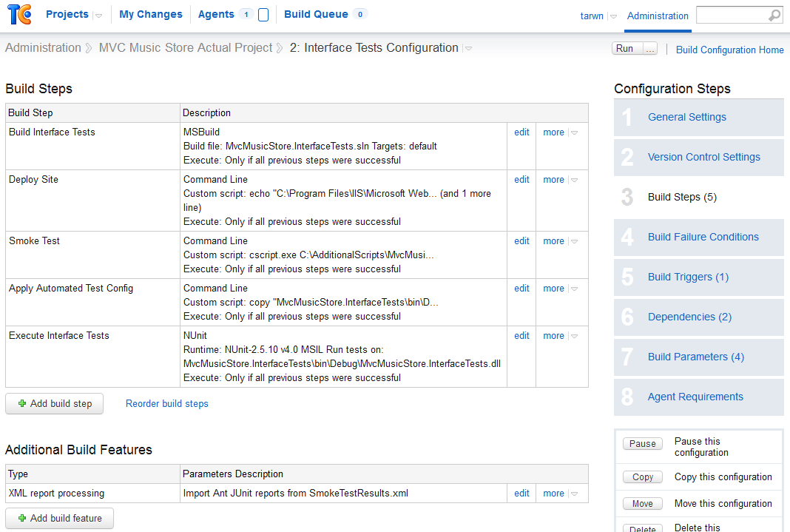790x532 pixels.
Task: Open the Build Queue menu item
Action: click(x=316, y=15)
